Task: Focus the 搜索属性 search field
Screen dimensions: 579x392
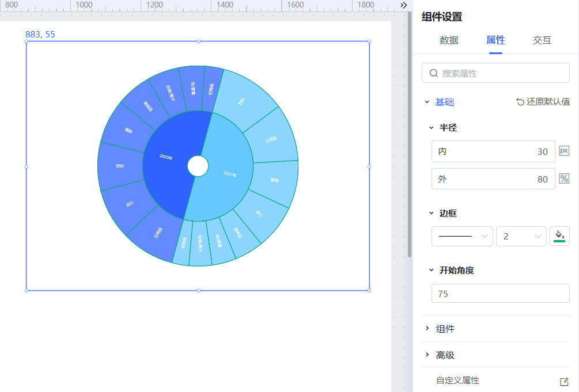Action: pyautogui.click(x=495, y=73)
